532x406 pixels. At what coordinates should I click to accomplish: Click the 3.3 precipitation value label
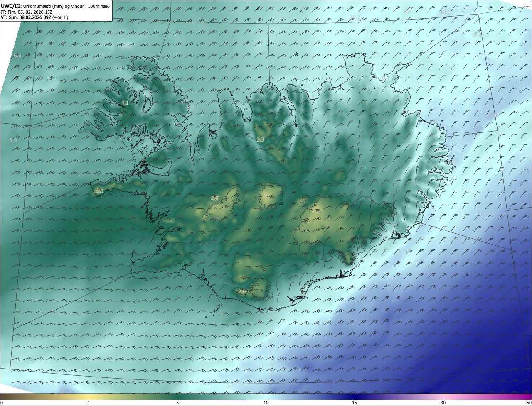(x=260, y=140)
